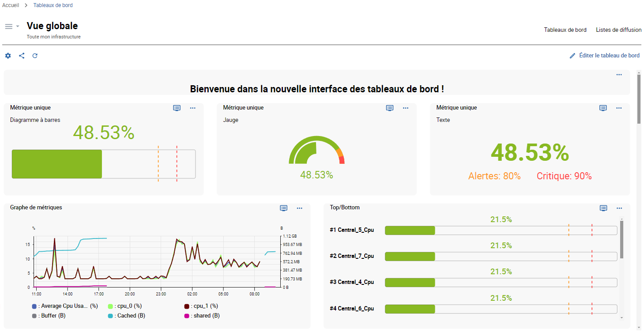Click cpu_1 (%) dark red legend swatch
This screenshot has height=333, width=644.
(187, 306)
